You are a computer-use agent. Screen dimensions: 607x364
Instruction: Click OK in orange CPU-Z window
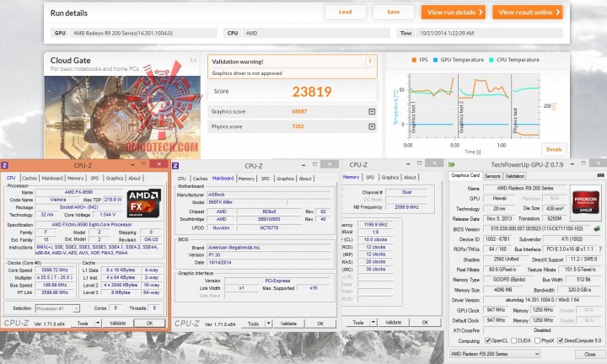click(x=150, y=323)
